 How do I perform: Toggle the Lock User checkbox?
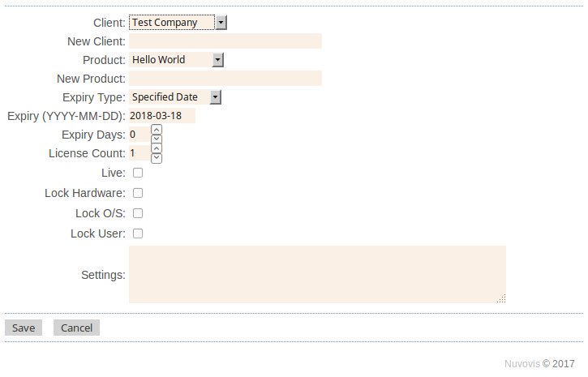coord(138,233)
